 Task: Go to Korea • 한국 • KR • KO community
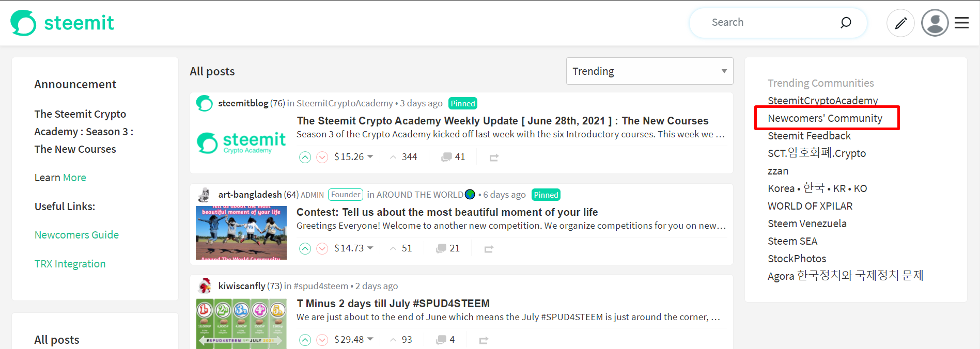pyautogui.click(x=817, y=188)
